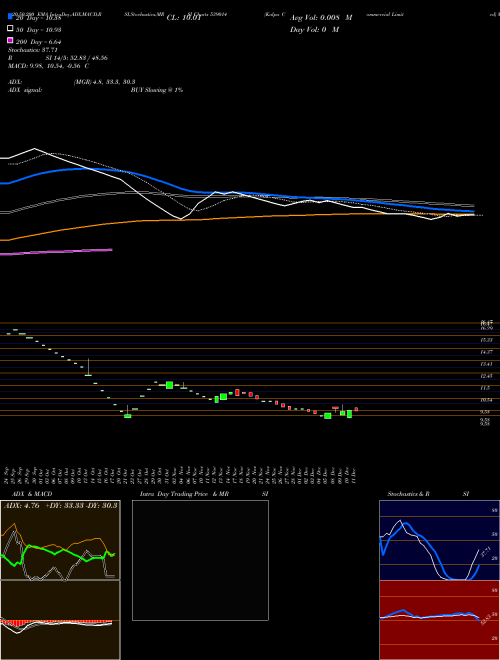Click the large green candle near 11.5 level
500x660 pixels.
click(170, 385)
